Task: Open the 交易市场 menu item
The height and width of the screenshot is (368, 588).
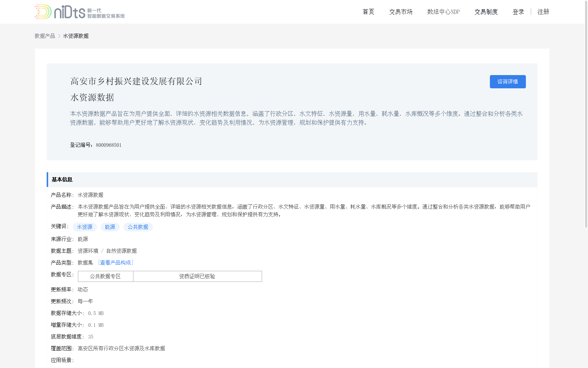Action: (401, 12)
